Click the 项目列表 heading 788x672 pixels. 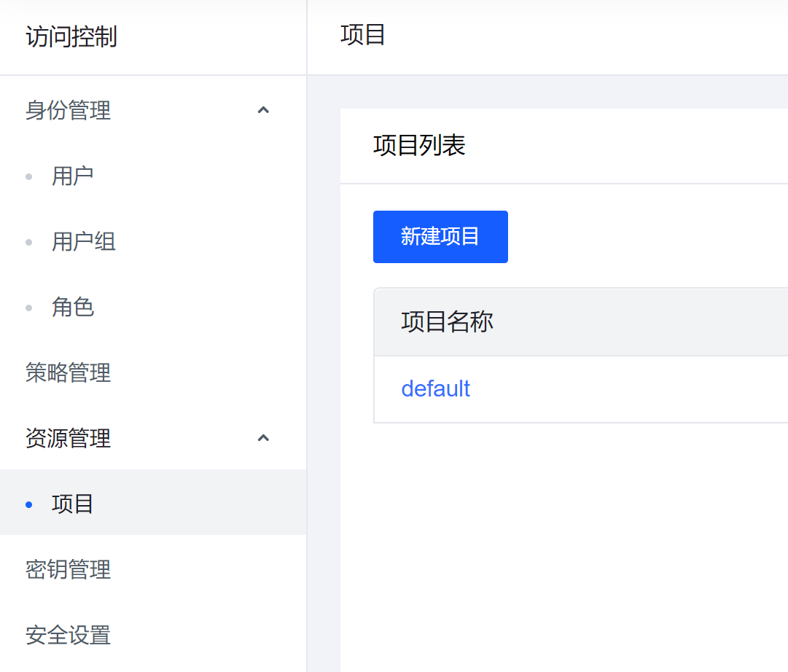click(x=419, y=146)
